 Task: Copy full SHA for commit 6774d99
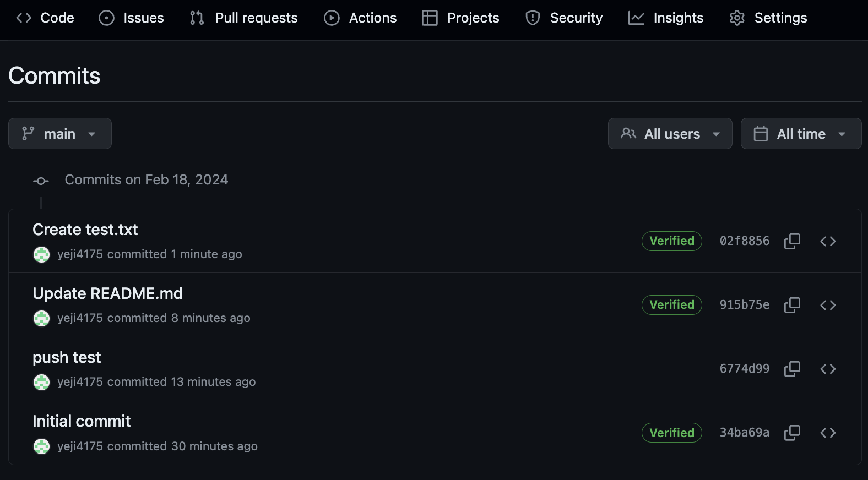click(x=792, y=369)
